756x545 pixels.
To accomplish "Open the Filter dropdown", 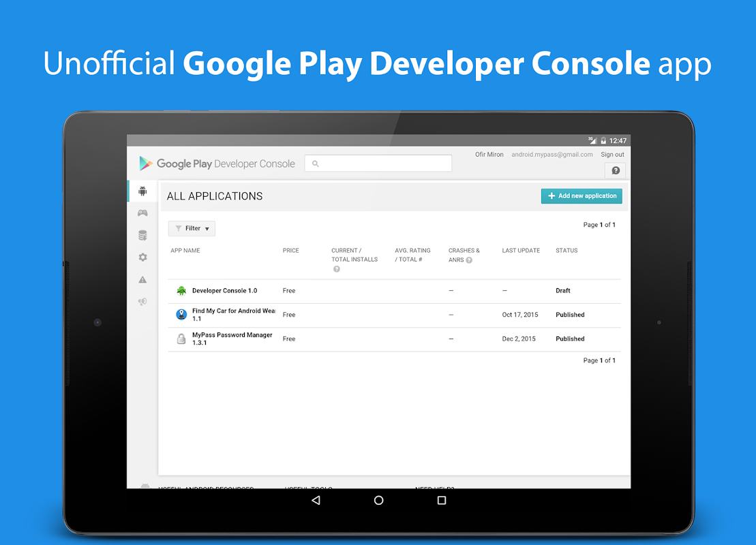I will tap(192, 228).
